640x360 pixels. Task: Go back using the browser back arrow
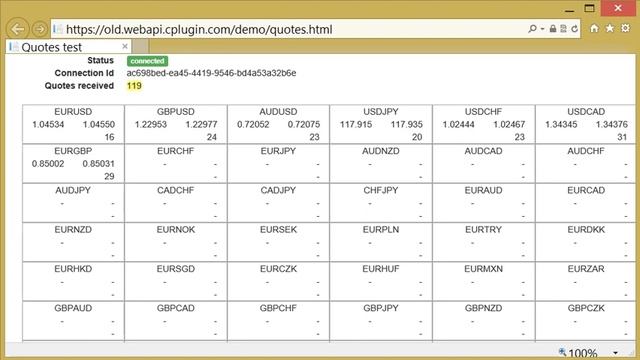tap(18, 29)
